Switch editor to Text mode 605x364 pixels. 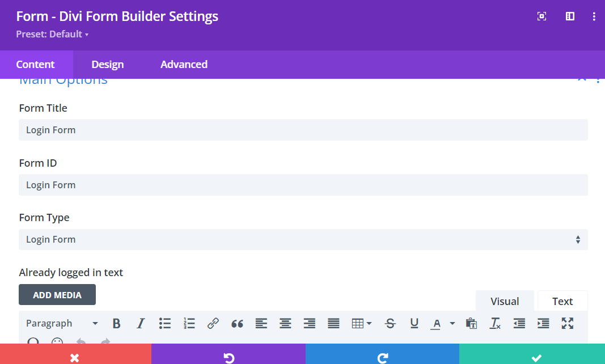click(x=562, y=300)
